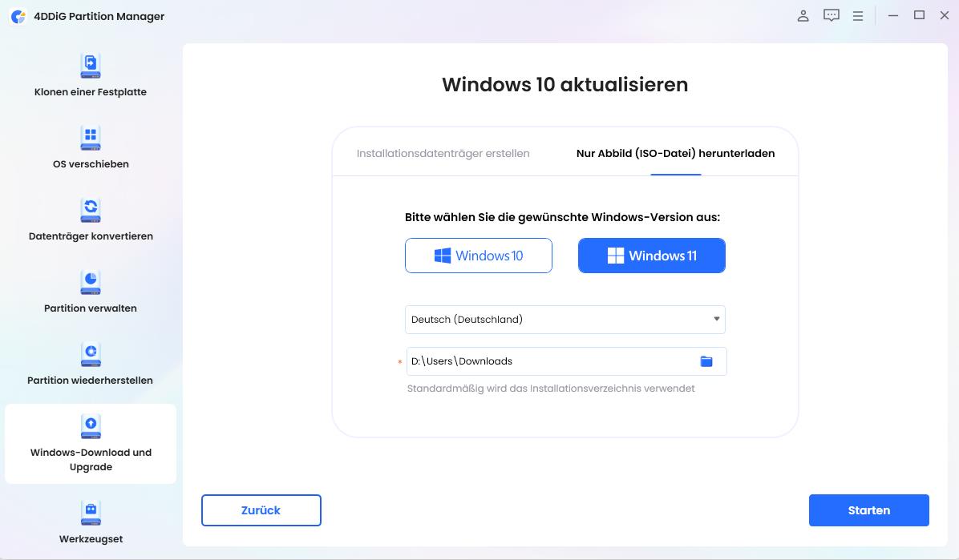Open the Werkzeugset toolbox icon
959x560 pixels.
pos(91,513)
